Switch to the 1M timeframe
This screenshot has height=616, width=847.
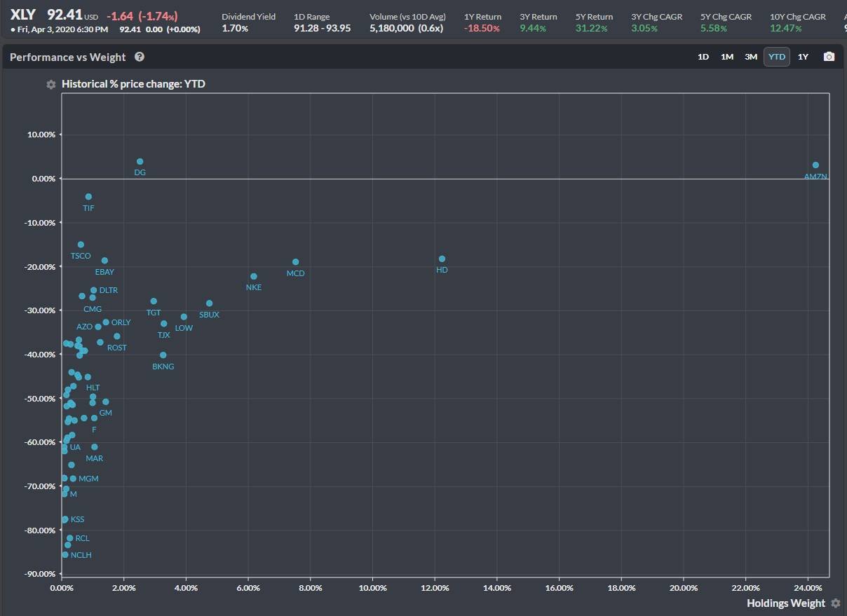tap(727, 57)
